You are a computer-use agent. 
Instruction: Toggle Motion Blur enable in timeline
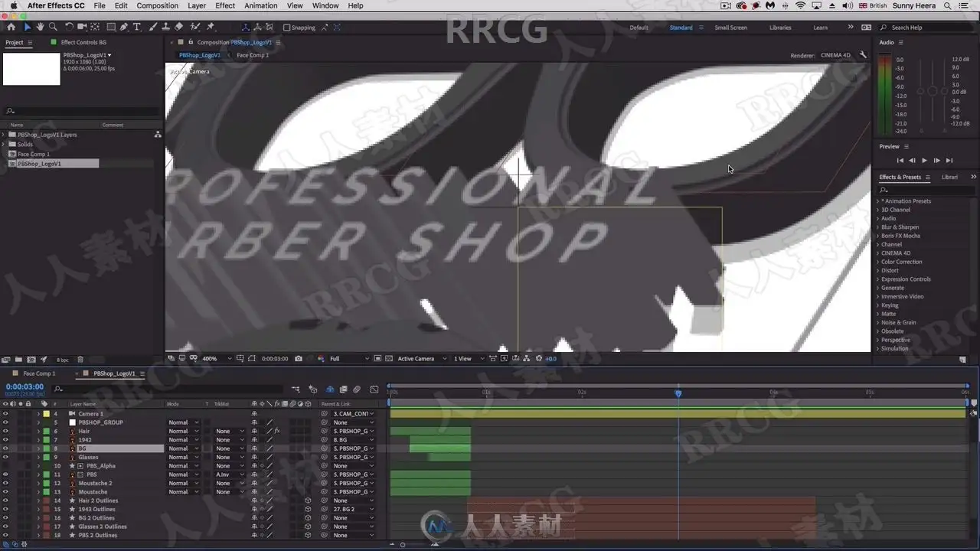point(357,390)
